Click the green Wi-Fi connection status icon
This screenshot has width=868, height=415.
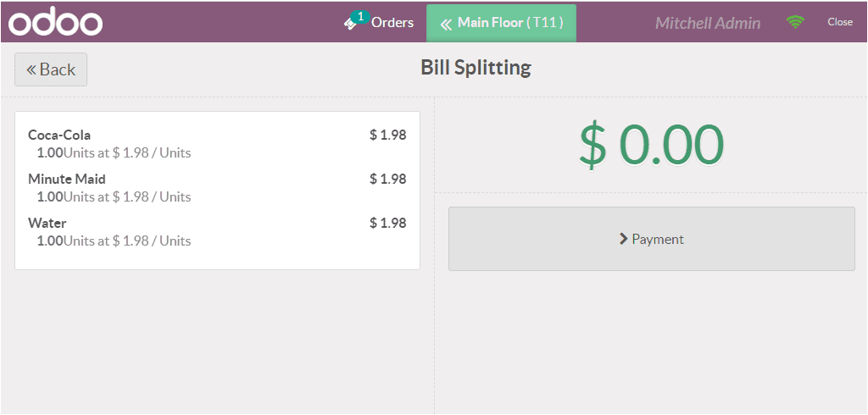(795, 22)
